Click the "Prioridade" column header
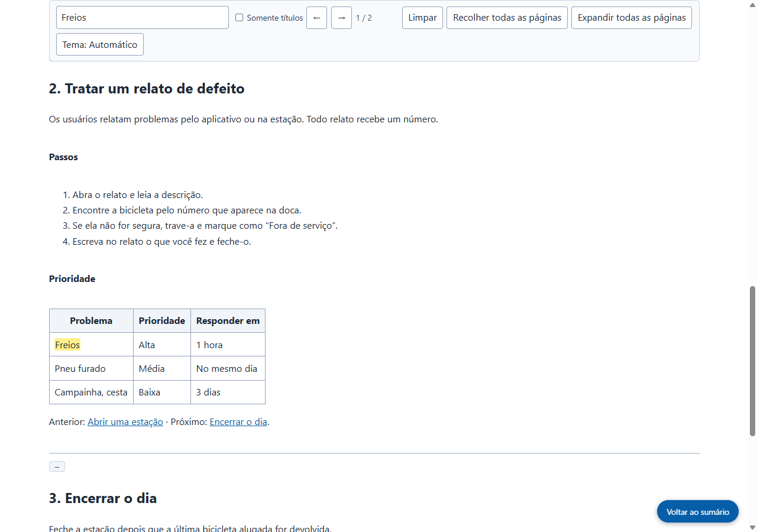757x532 pixels. pyautogui.click(x=162, y=321)
